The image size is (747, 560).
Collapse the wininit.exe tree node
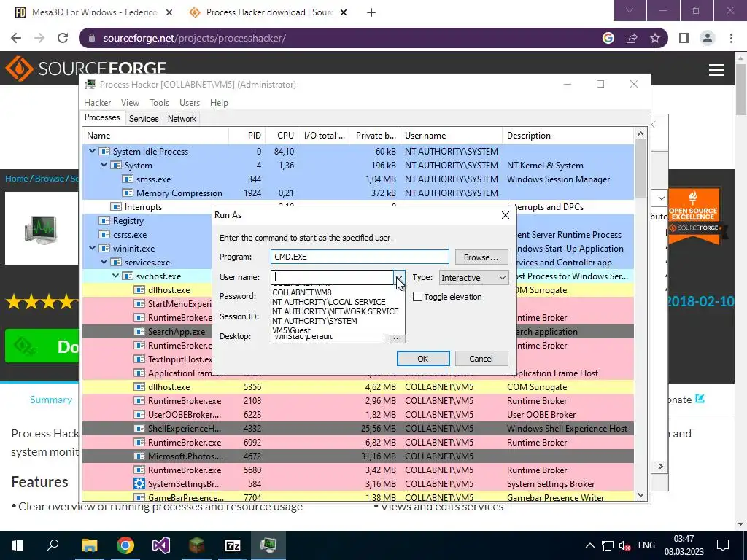92,248
